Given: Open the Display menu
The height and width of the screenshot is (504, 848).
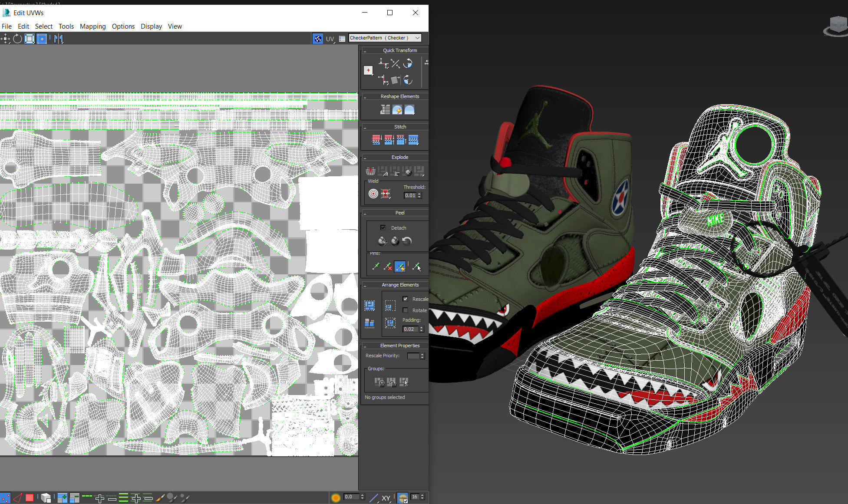Looking at the screenshot, I should click(151, 26).
